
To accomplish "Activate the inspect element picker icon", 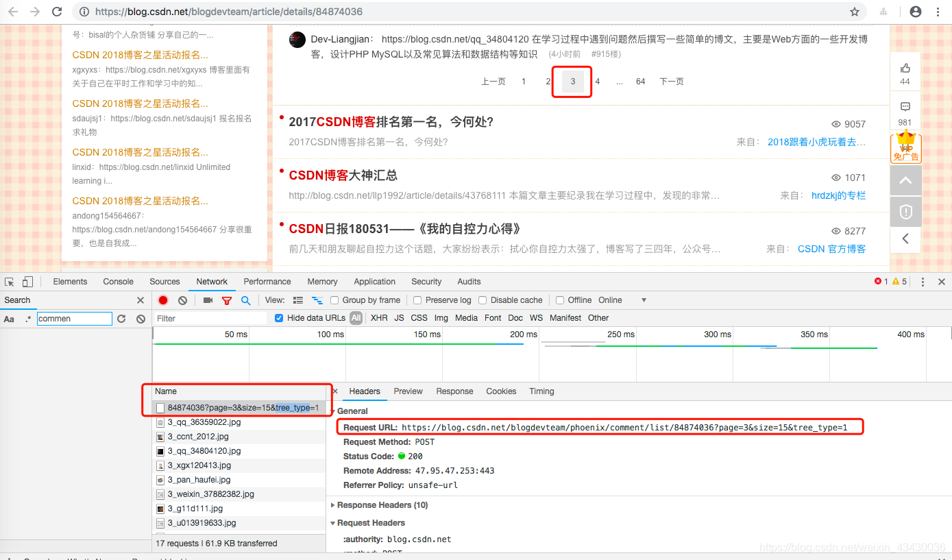I will [10, 282].
